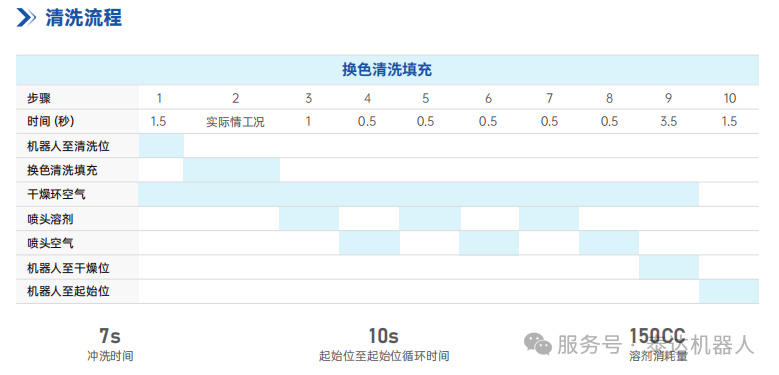Select the 时间 (秒) row label
This screenshot has width=779, height=375.
(51, 121)
